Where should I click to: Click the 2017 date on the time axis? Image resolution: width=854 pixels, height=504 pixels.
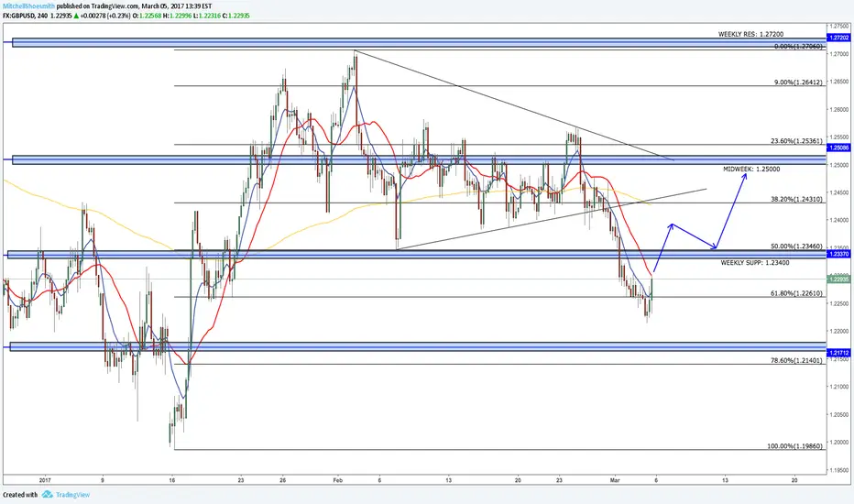(45, 480)
